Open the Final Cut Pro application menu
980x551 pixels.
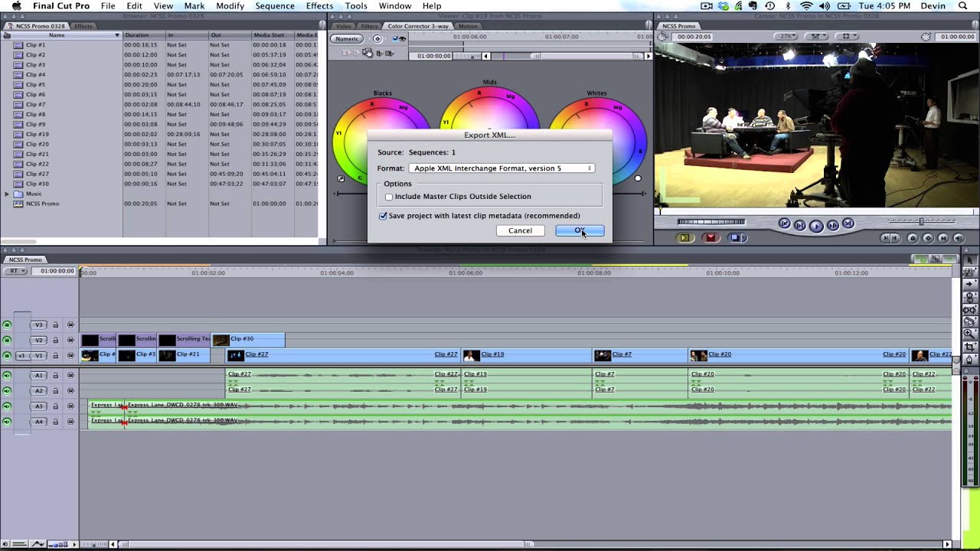[60, 5]
